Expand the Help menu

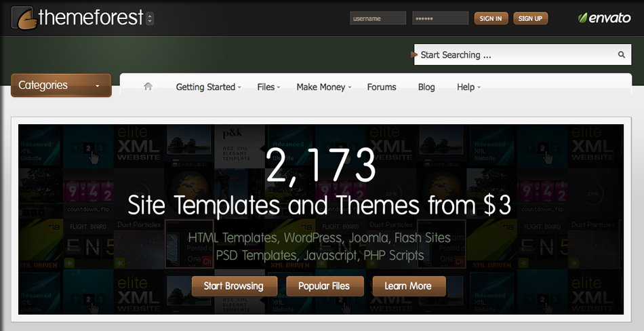468,87
